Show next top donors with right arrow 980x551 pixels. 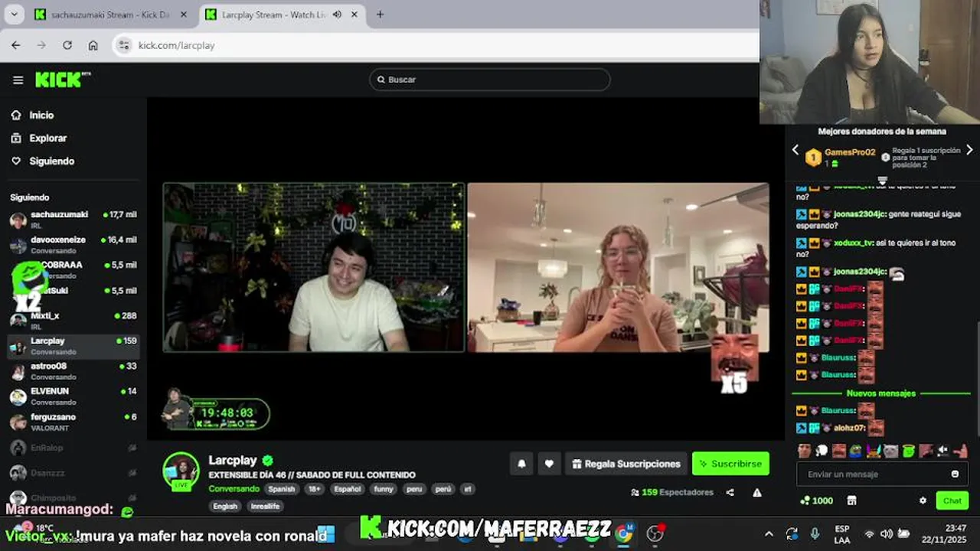(x=969, y=151)
